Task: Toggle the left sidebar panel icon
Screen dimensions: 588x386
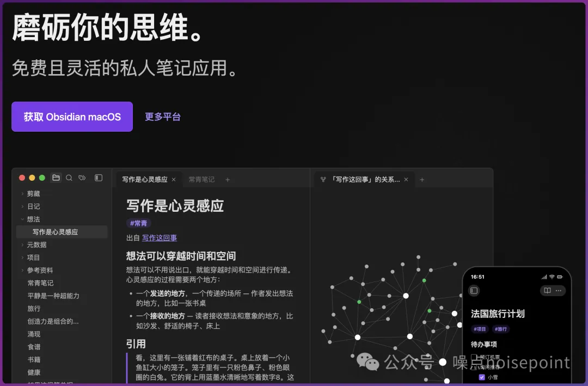Action: [99, 178]
